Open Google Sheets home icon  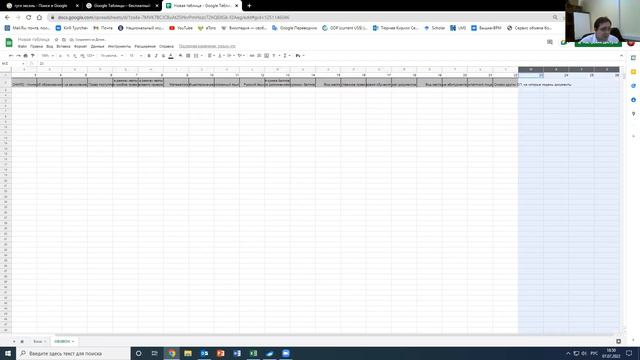pyautogui.click(x=9, y=42)
